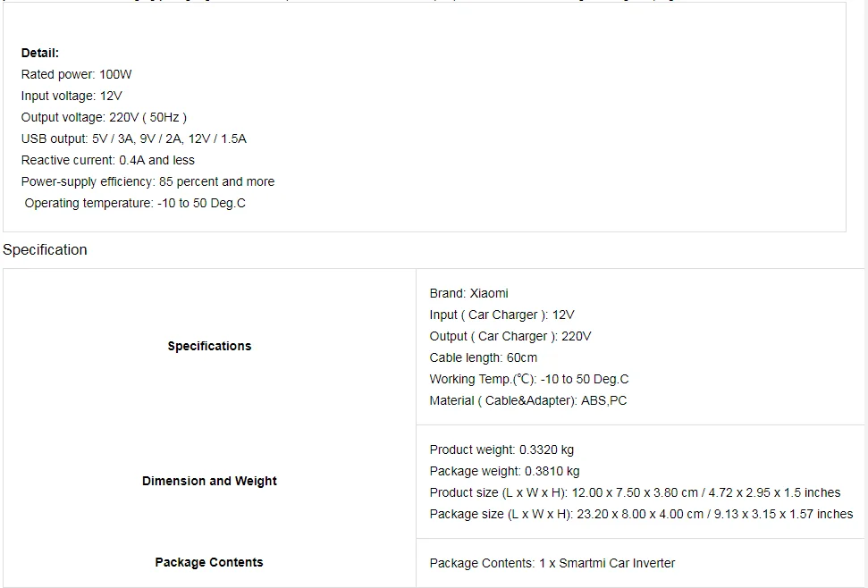Viewport: 868px width, 588px height.
Task: Click the Input voltage 12V line
Action: click(72, 97)
